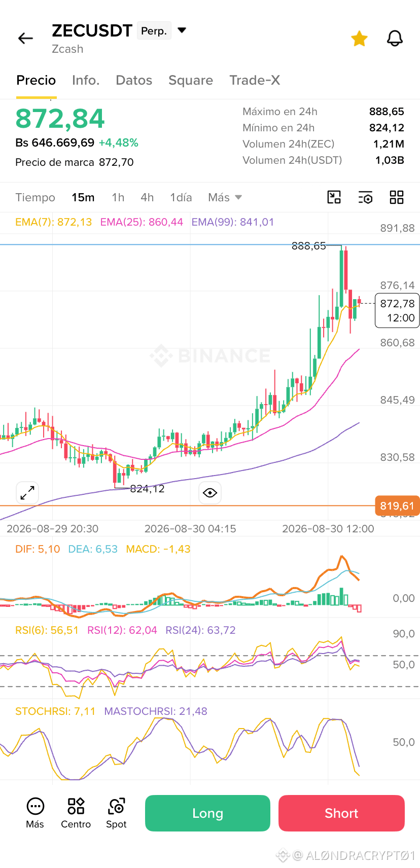Screen dimensions: 420x868
Task: Click the 2026-08-30 04:15 time axis label
Action: 190,529
